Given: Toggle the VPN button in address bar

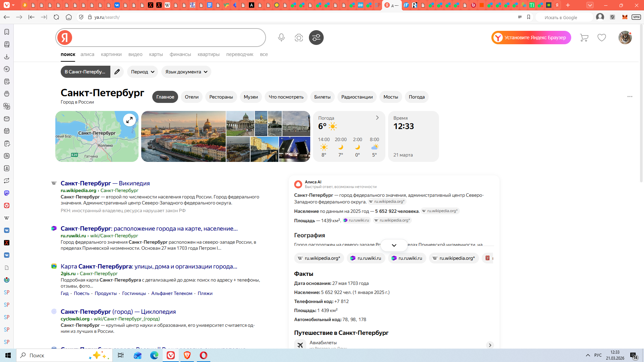Looking at the screenshot, I should tap(636, 17).
